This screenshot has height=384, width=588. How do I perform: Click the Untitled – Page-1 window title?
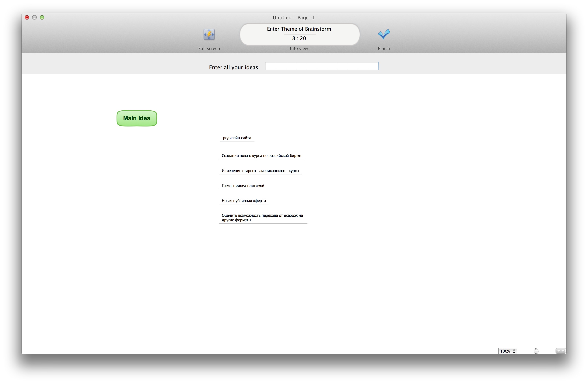[x=293, y=18]
